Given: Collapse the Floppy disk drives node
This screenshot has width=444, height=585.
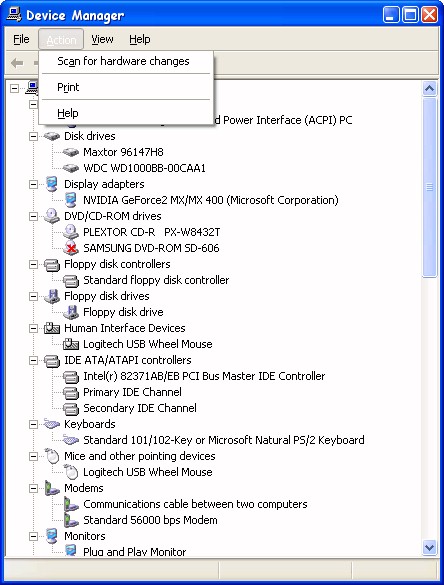Looking at the screenshot, I should [33, 297].
